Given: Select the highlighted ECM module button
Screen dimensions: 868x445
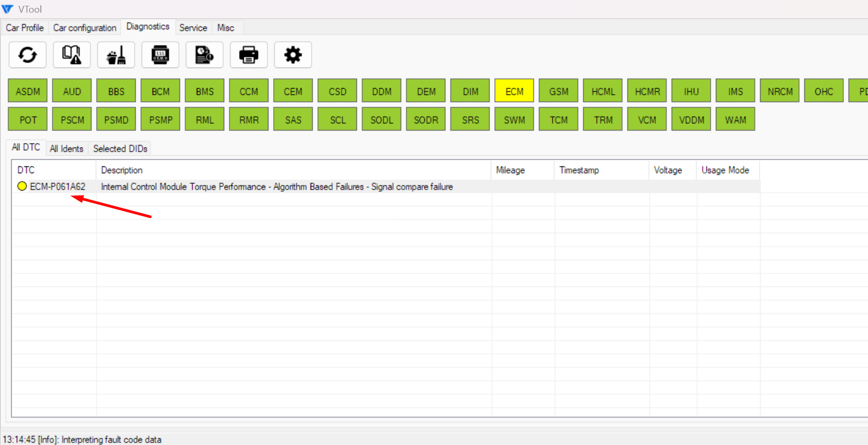Looking at the screenshot, I should click(x=514, y=91).
